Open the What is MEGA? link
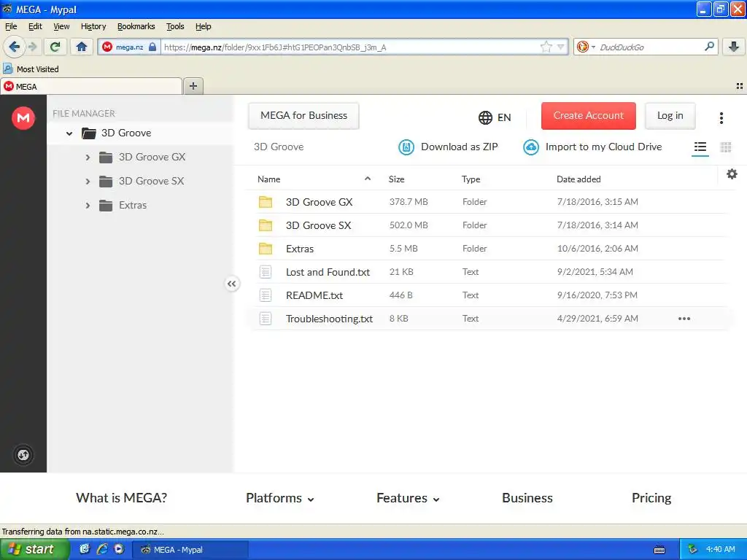Image resolution: width=747 pixels, height=560 pixels. click(122, 498)
